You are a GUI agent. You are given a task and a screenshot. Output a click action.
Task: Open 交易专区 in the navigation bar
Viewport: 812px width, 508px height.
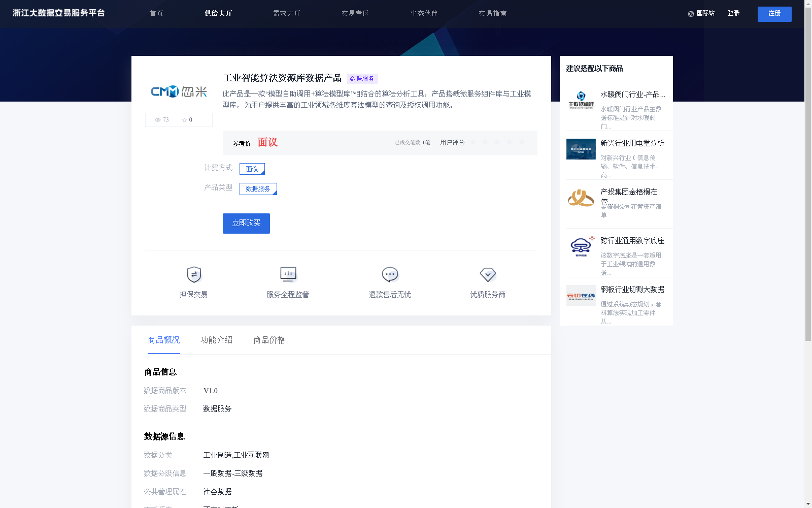point(355,14)
